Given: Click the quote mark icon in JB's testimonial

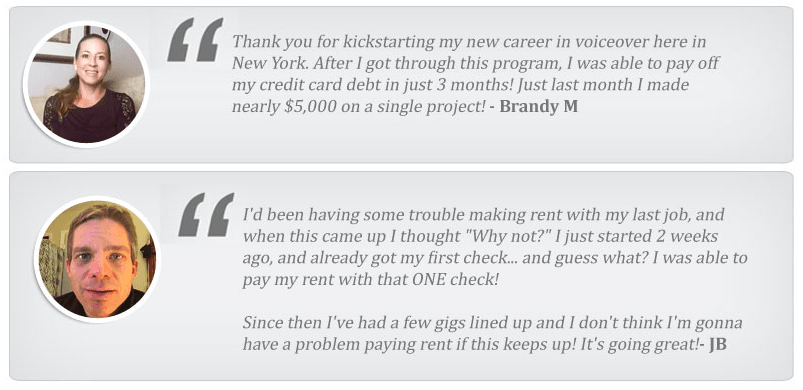Looking at the screenshot, I should (x=206, y=215).
